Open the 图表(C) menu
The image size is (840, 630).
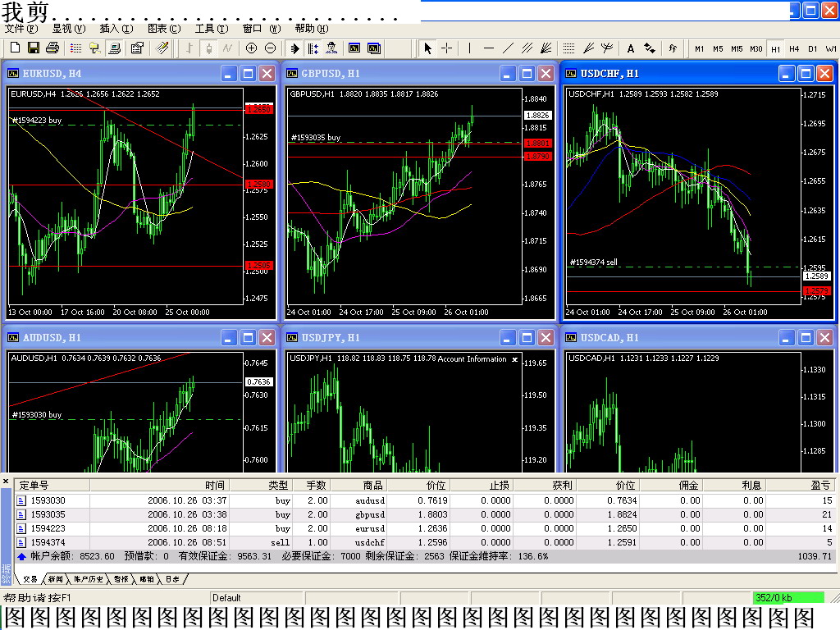[x=164, y=29]
